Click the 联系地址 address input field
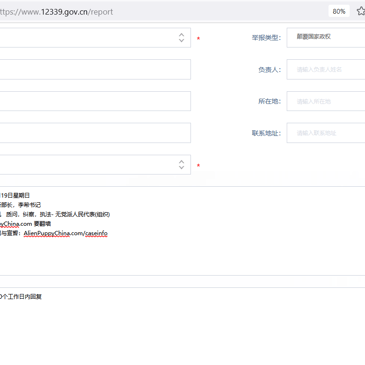 coord(326,133)
